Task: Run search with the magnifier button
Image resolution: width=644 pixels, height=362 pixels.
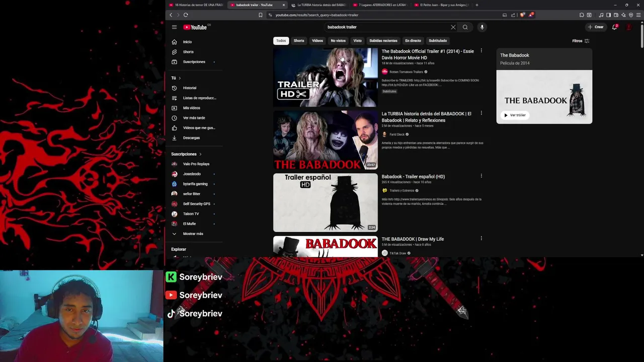Action: click(x=465, y=27)
